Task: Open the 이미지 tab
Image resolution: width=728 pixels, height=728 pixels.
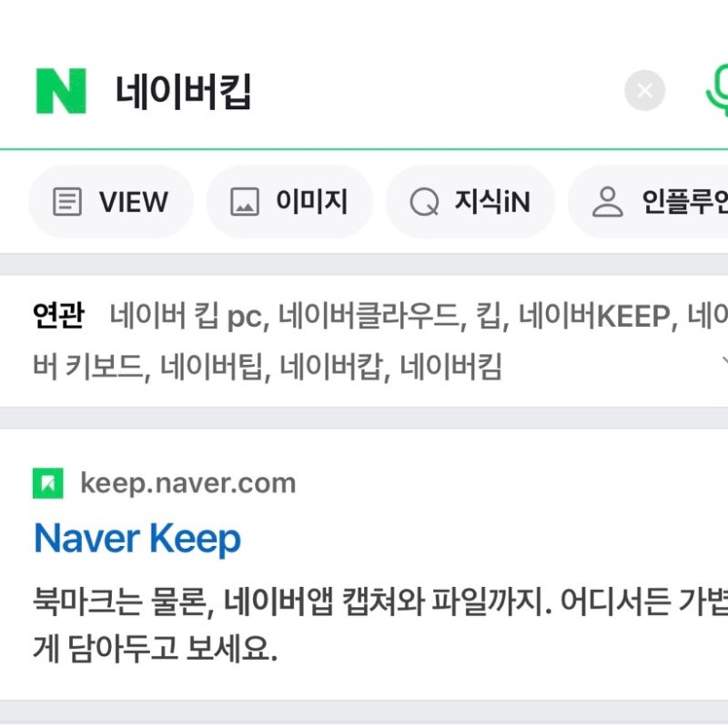Action: click(288, 201)
